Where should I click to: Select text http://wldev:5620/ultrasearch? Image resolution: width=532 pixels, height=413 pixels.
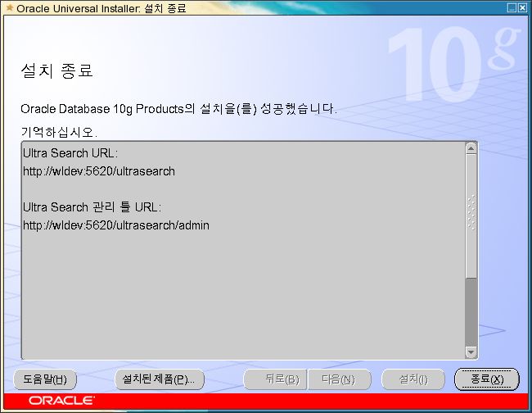click(x=99, y=171)
